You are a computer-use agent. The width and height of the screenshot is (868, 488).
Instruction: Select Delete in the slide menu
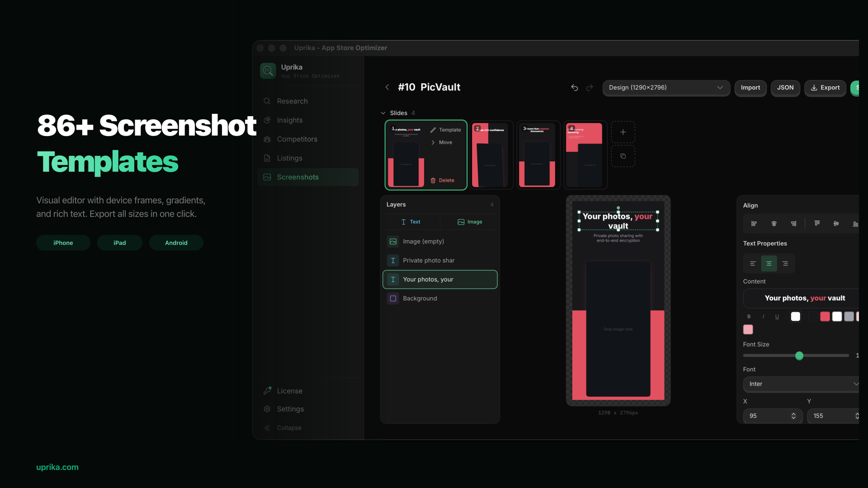[443, 180]
